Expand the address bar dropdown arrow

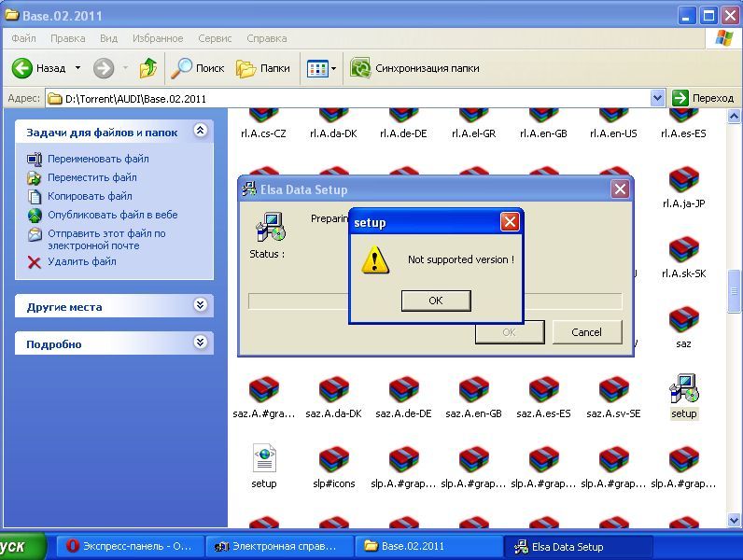tap(657, 99)
